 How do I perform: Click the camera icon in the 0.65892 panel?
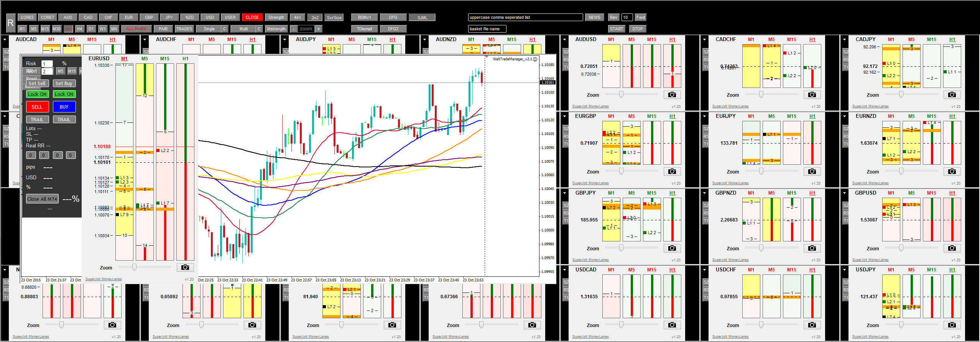click(x=252, y=325)
